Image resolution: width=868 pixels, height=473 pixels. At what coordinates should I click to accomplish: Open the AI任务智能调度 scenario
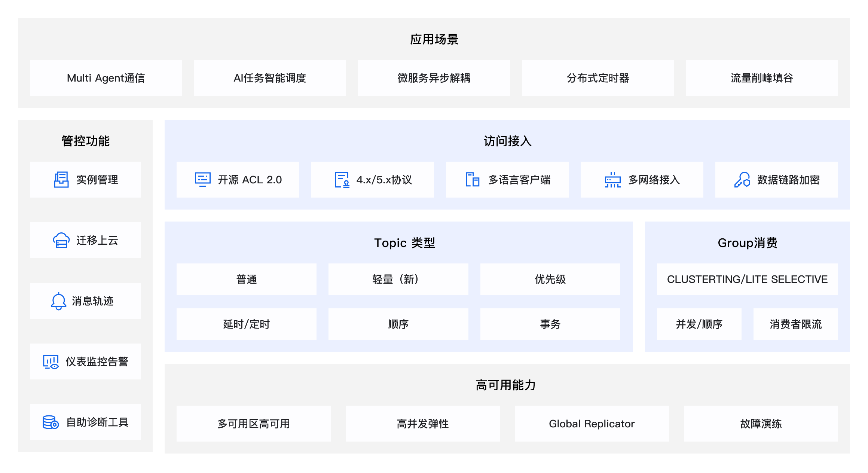click(270, 78)
